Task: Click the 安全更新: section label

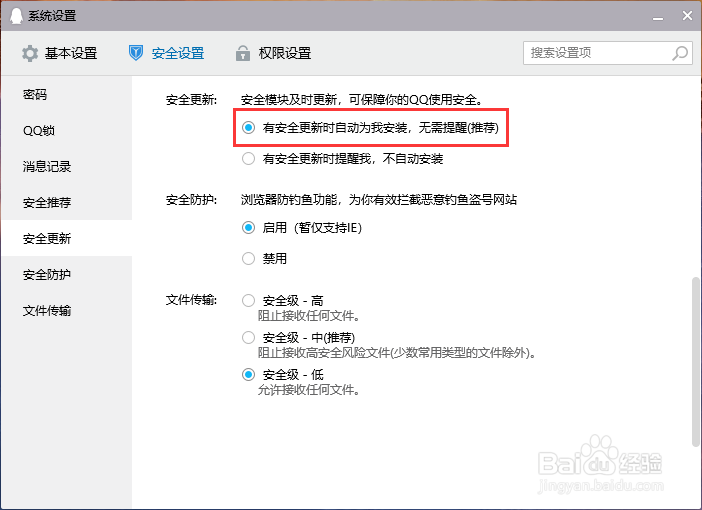Action: (x=191, y=99)
